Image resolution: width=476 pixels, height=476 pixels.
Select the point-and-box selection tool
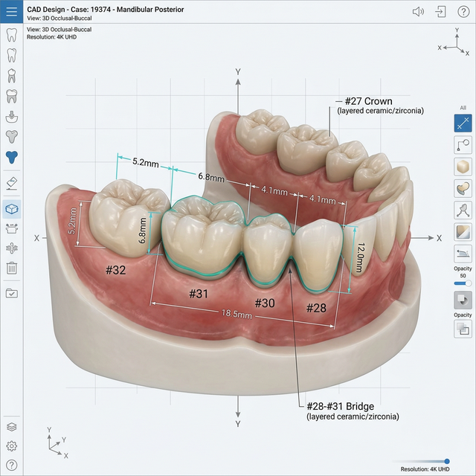[463, 145]
